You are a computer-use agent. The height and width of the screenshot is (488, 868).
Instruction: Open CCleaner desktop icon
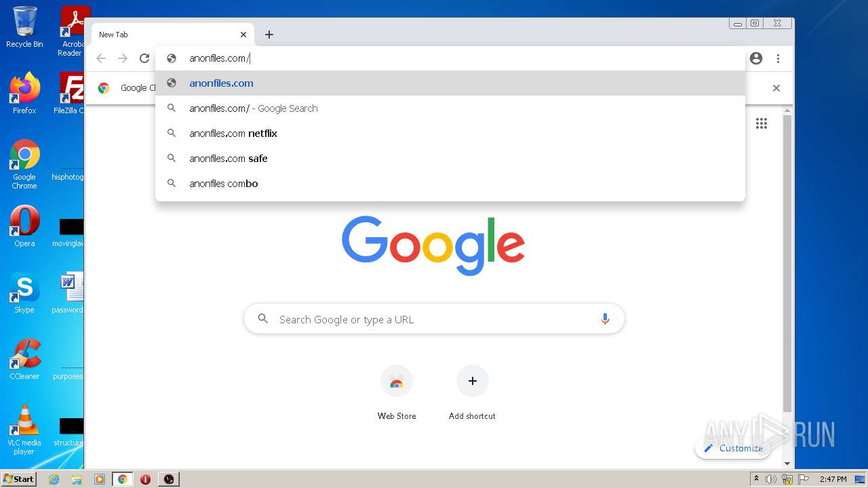pos(24,359)
